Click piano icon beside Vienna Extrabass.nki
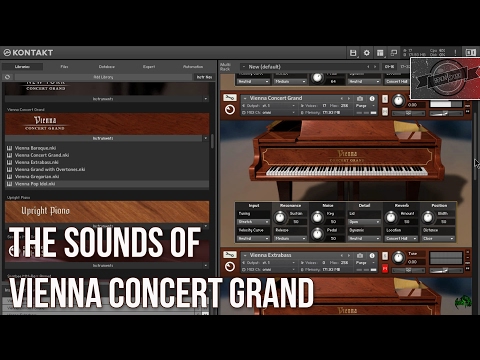The image size is (480, 360). 10,162
